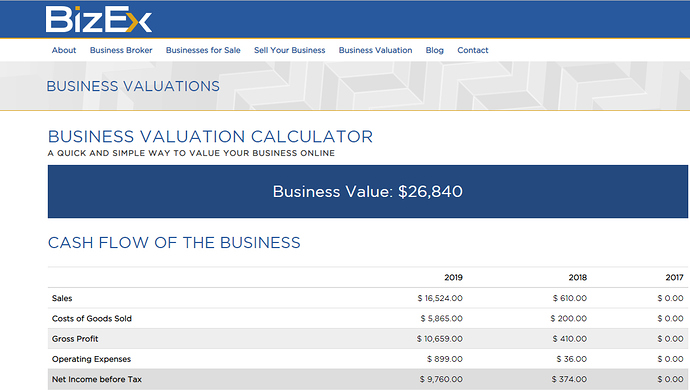This screenshot has height=390, width=690.
Task: Click the BizEx logo
Action: click(x=99, y=19)
